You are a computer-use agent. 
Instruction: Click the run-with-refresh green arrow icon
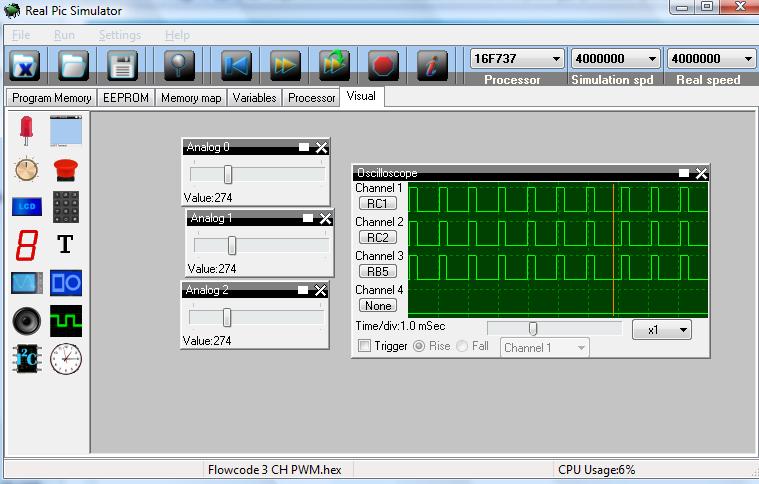334,65
